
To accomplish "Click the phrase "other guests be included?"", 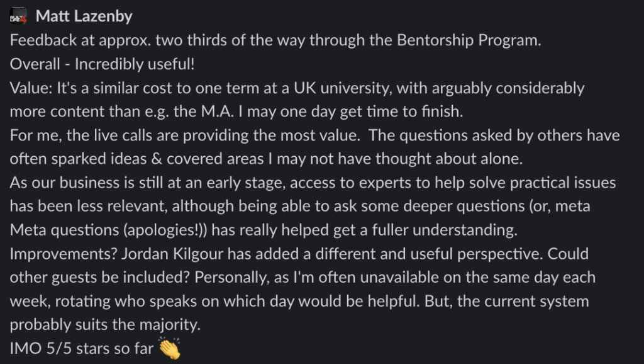I will coord(100,278).
